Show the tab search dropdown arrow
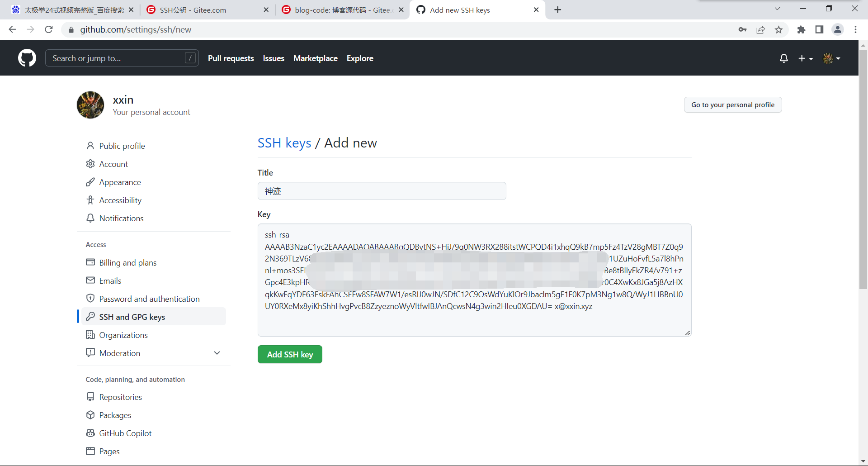868x466 pixels. (777, 9)
